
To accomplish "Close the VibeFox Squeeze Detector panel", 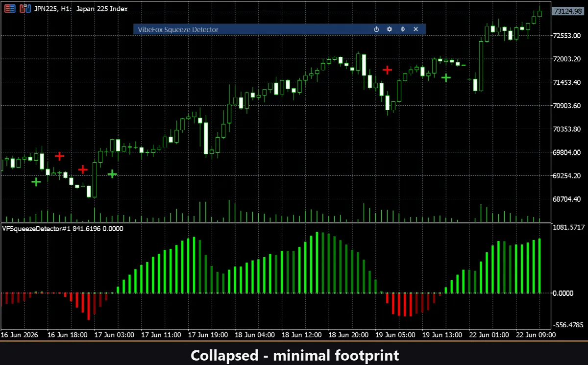I will (416, 29).
